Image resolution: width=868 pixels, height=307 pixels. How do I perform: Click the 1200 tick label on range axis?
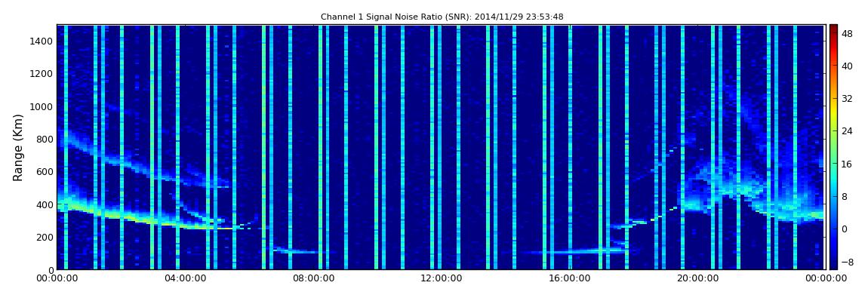coord(41,74)
